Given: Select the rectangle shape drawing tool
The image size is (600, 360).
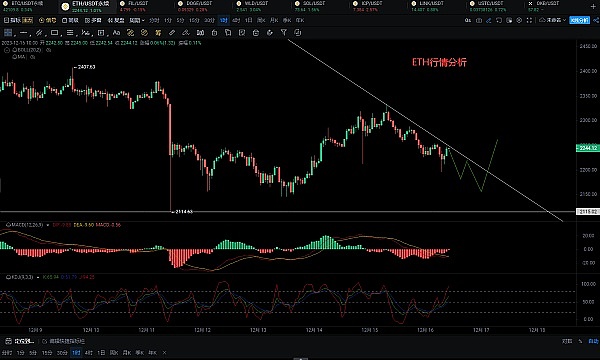Looking at the screenshot, I should point(54,33).
